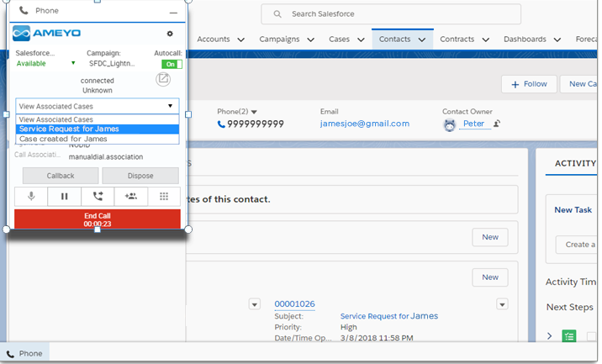This screenshot has height=364, width=602.
Task: Open the Contracts tab
Action: point(457,40)
